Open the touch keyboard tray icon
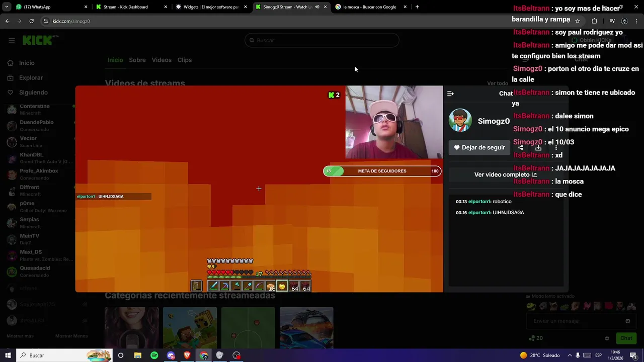Screen dimensions: 644x362 [x=587, y=355]
